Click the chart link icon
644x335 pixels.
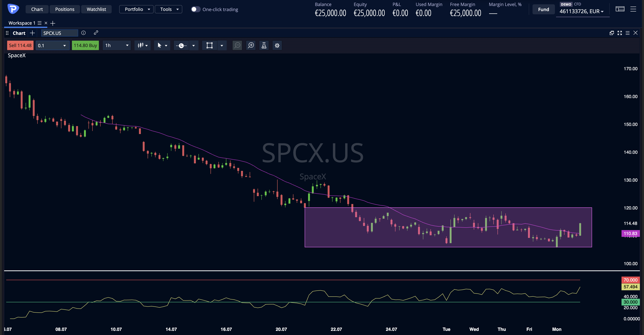point(96,33)
